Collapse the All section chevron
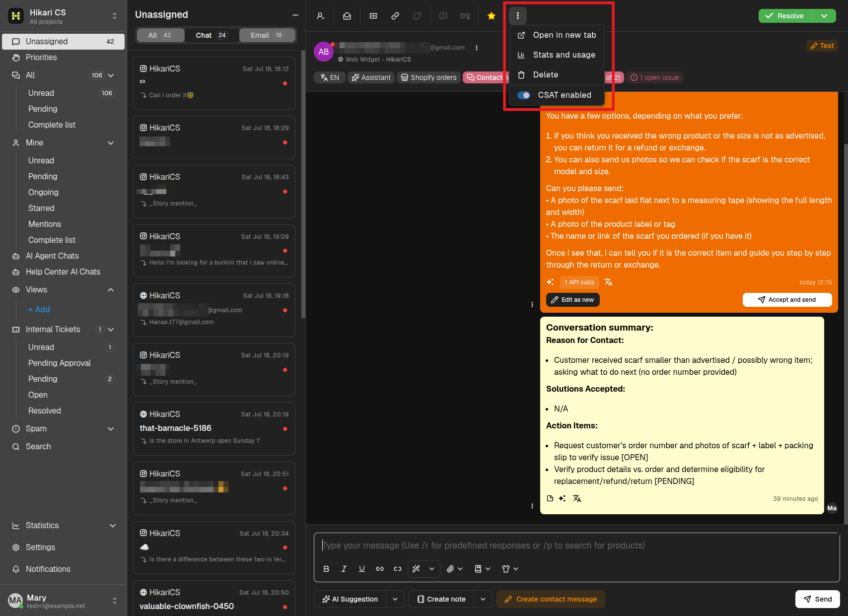Viewport: 848px width, 616px height. tap(111, 75)
